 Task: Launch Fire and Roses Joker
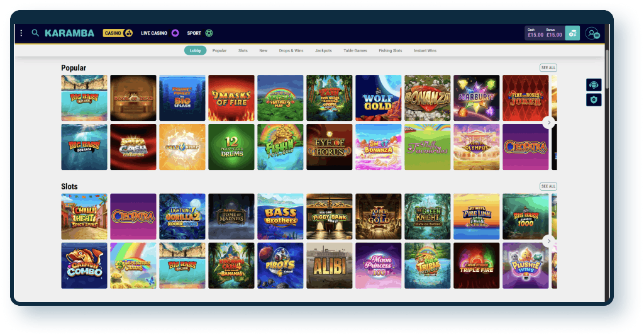(x=525, y=98)
